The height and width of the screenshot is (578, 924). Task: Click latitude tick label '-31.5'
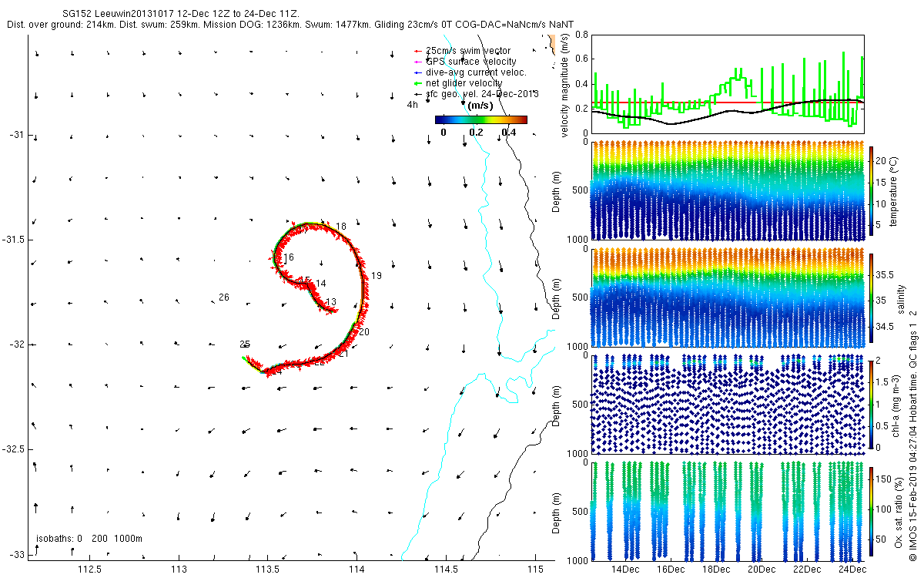point(14,240)
